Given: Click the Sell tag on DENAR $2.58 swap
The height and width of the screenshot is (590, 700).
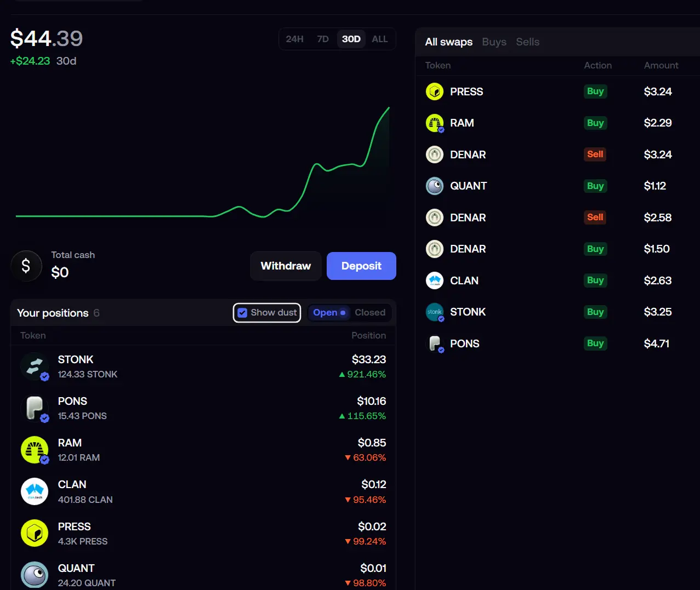Looking at the screenshot, I should point(595,217).
